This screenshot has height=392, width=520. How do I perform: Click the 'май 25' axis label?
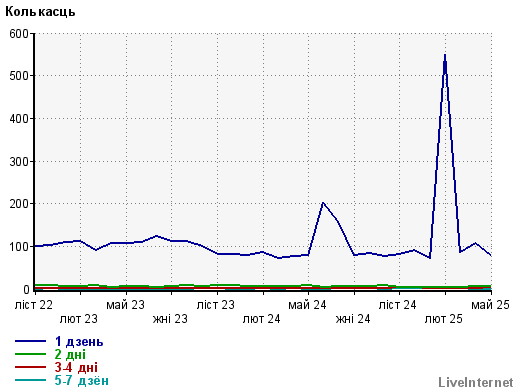pos(490,305)
